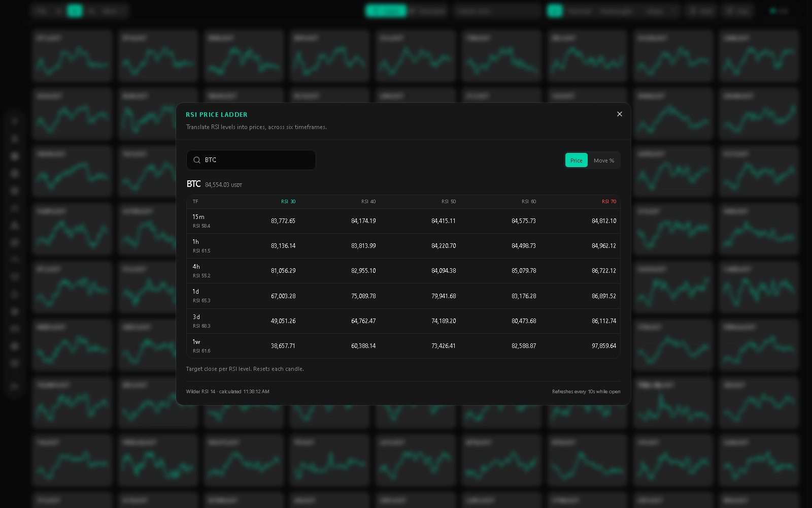Click the 86,891.52 price cell

point(604,296)
